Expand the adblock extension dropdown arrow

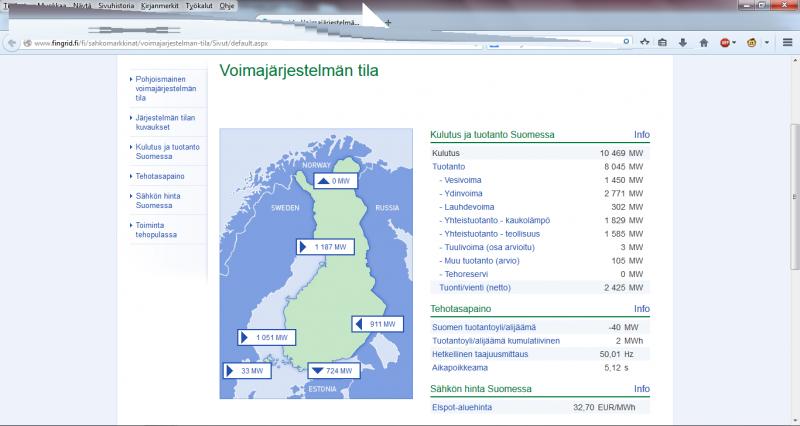pos(736,43)
